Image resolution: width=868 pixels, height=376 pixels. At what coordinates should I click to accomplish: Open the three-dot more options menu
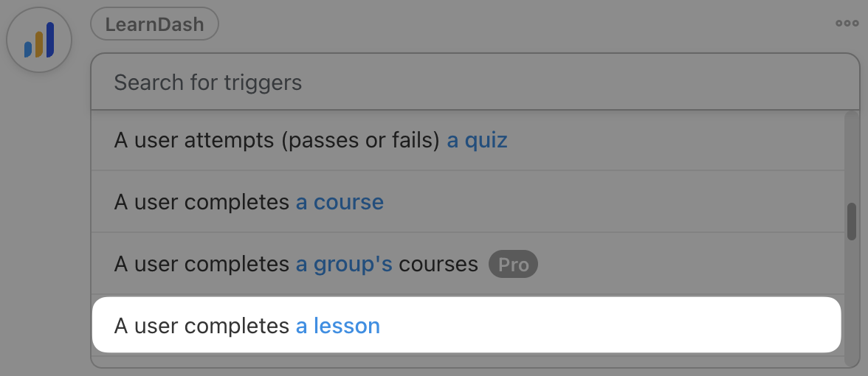pos(847,24)
